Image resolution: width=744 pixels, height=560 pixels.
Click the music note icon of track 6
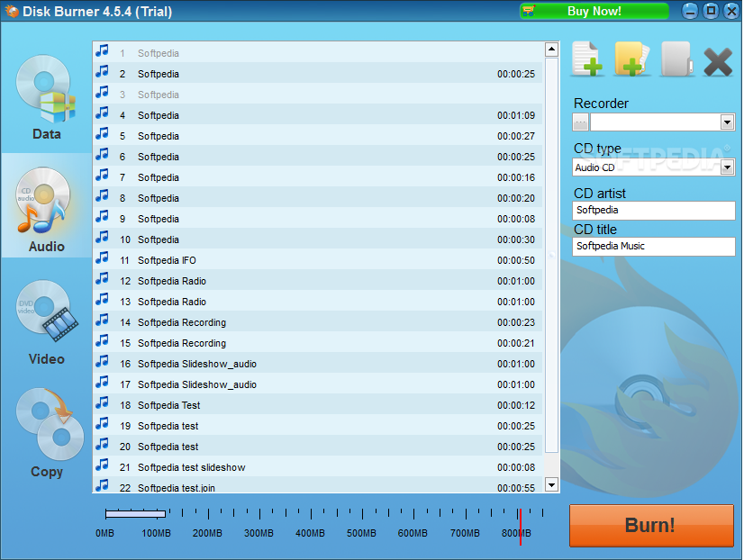[x=102, y=154]
